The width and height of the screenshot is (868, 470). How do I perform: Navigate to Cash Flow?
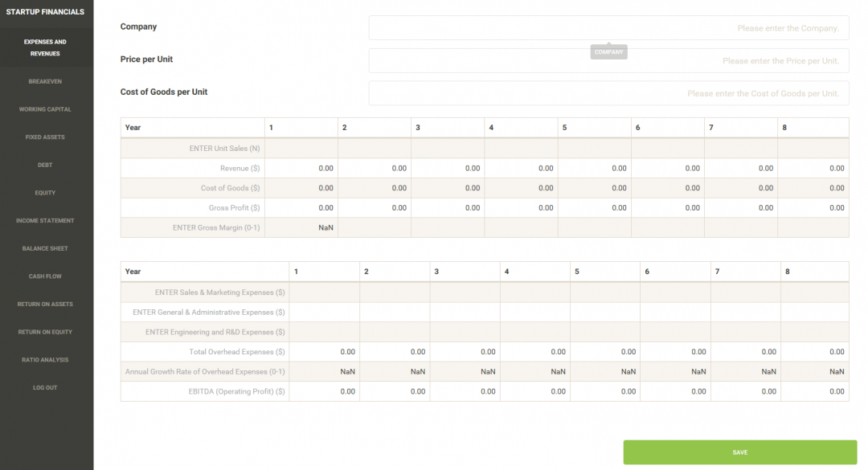pyautogui.click(x=45, y=276)
